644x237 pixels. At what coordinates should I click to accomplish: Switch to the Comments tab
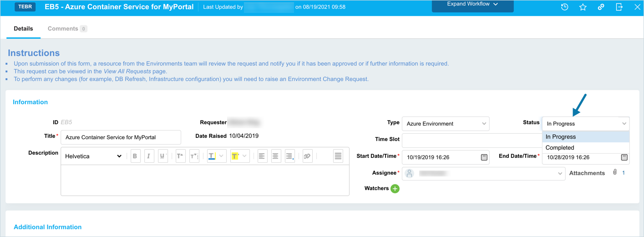pos(63,29)
